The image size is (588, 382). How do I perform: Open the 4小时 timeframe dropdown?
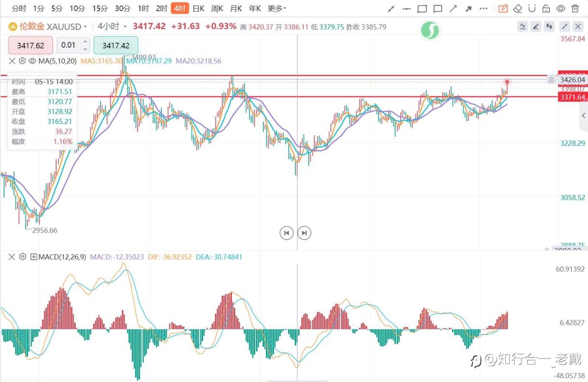(112, 27)
